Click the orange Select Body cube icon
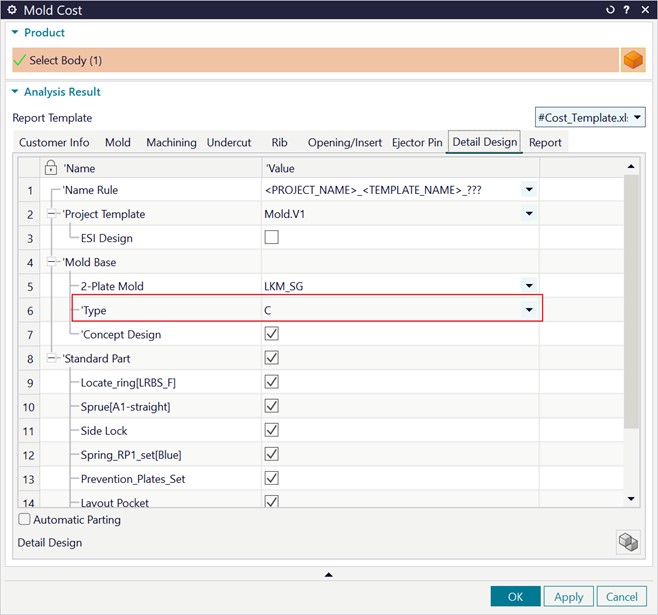This screenshot has height=615, width=658. pyautogui.click(x=632, y=60)
